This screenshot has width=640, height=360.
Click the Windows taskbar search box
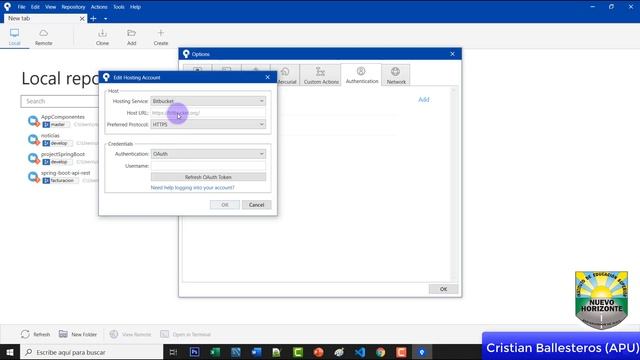91,352
